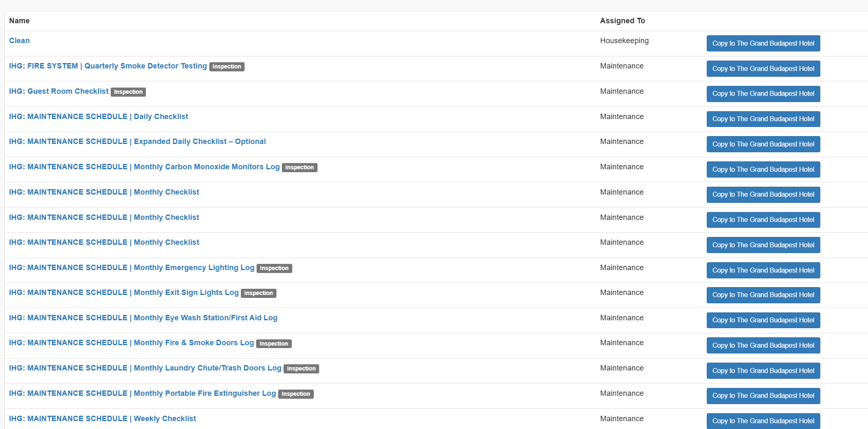This screenshot has width=868, height=429.
Task: Open Quarterly Smoke Detector Testing link
Action: point(108,66)
